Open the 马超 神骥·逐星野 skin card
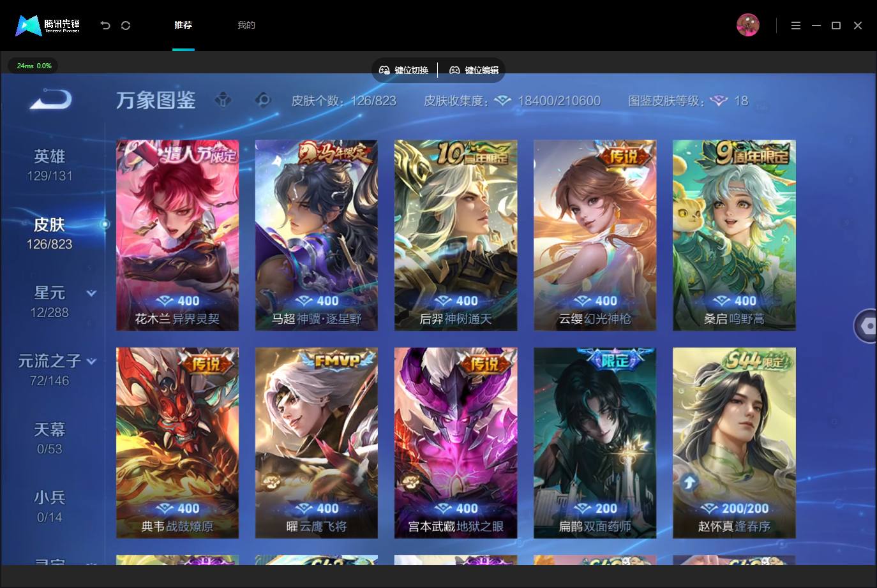This screenshot has width=877, height=588. pyautogui.click(x=317, y=235)
